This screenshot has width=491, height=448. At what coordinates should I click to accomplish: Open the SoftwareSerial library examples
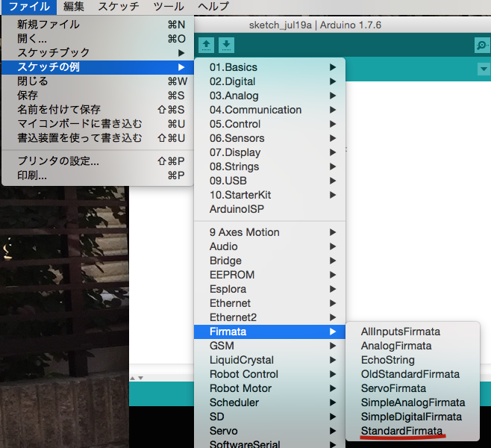pos(269,444)
